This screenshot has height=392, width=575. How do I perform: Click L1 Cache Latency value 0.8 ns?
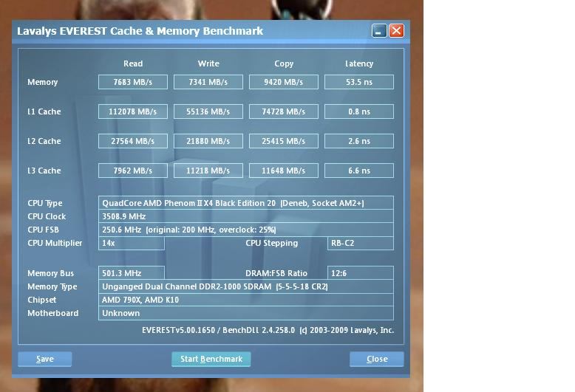click(x=359, y=111)
